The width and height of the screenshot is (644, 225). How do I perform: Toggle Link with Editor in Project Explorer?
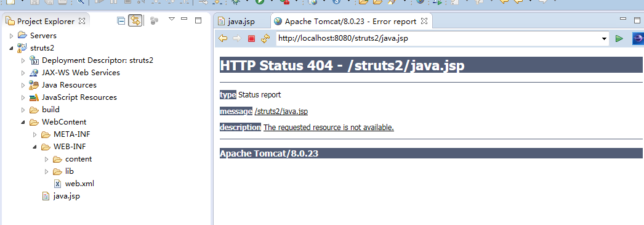(x=135, y=20)
